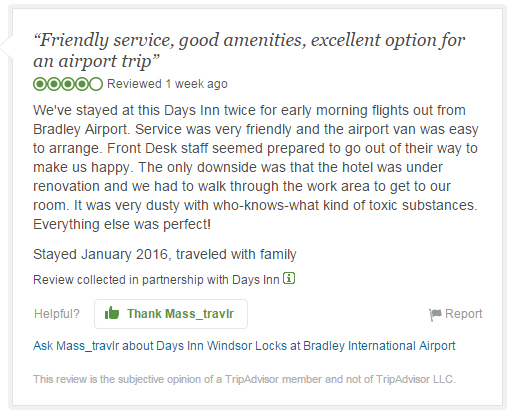Click the second green rating bubble
Viewport: 512px width, 417px height.
[x=54, y=84]
